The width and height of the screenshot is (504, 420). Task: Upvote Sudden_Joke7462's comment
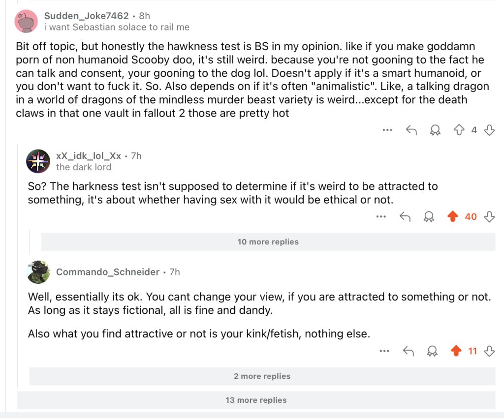459,130
